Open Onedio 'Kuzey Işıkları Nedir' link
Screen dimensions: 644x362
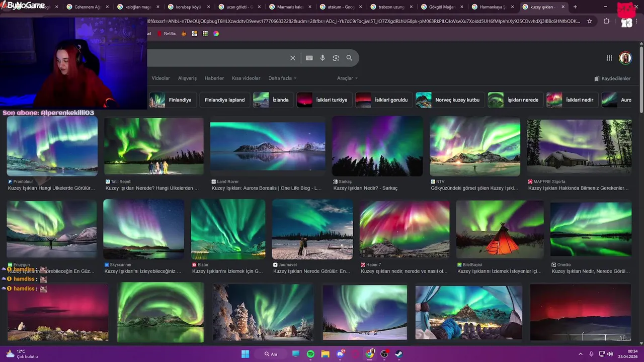(591, 271)
